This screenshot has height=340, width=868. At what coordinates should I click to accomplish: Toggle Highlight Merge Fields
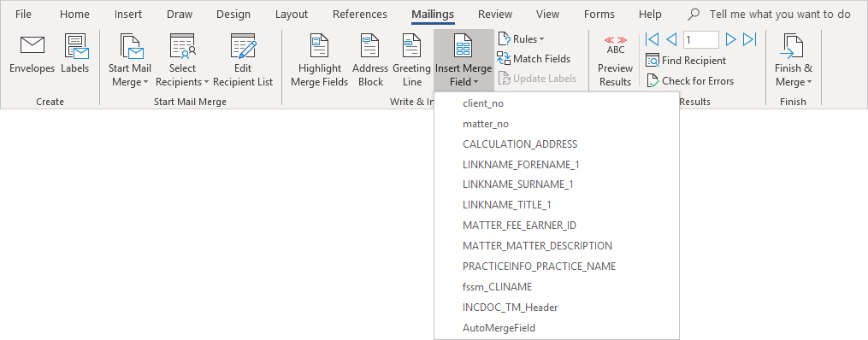320,61
